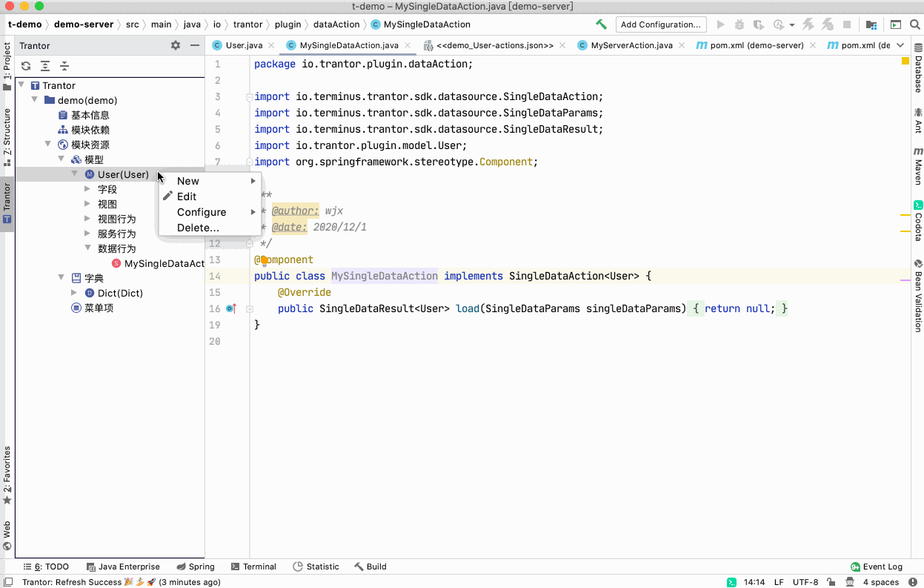Click the UTF-8 encoding selector

(x=805, y=582)
